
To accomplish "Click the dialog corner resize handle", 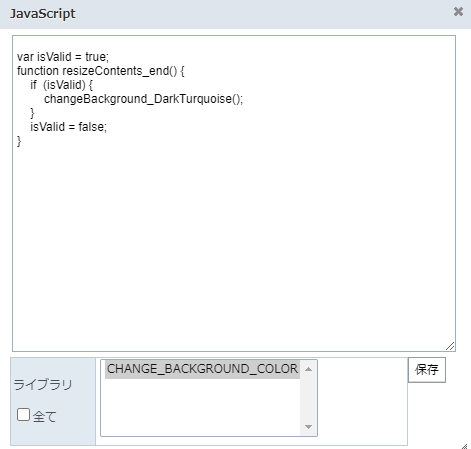I will coord(464,446).
